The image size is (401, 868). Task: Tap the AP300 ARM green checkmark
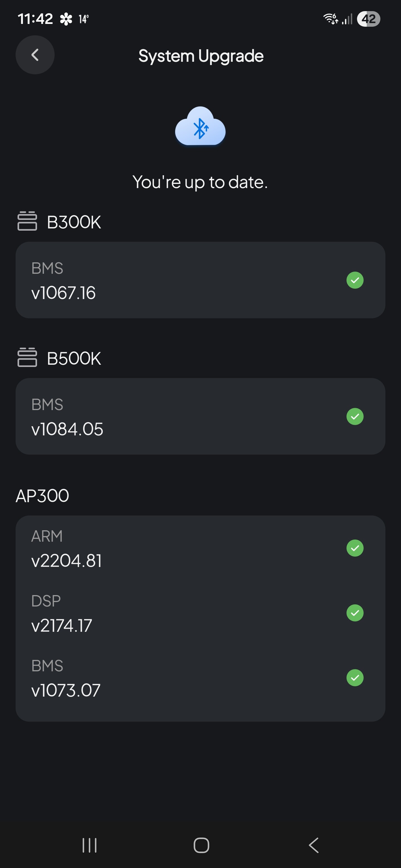coord(355,548)
